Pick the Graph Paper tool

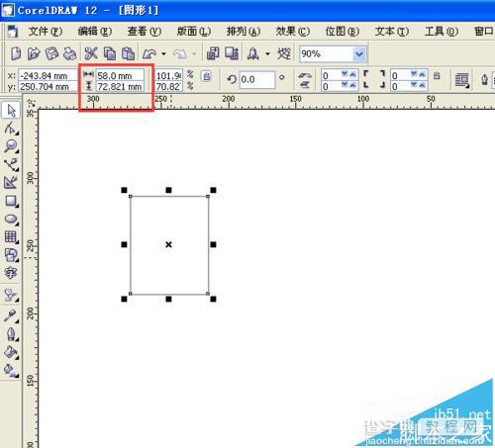[11, 236]
